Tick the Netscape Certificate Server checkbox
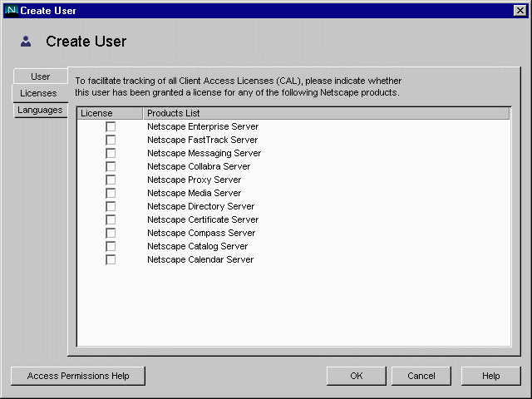The width and height of the screenshot is (532, 399). coord(111,219)
